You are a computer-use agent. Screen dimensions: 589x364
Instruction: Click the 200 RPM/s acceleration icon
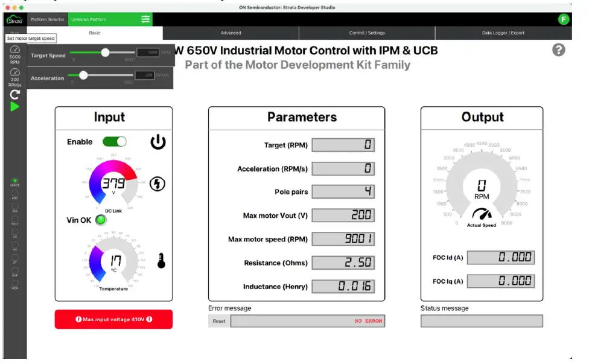point(14,75)
